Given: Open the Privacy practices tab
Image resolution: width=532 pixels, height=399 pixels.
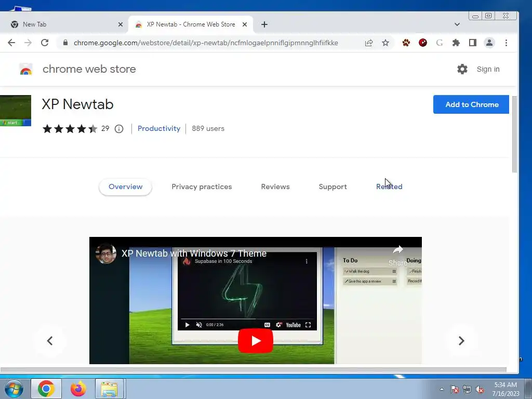Looking at the screenshot, I should point(202,187).
